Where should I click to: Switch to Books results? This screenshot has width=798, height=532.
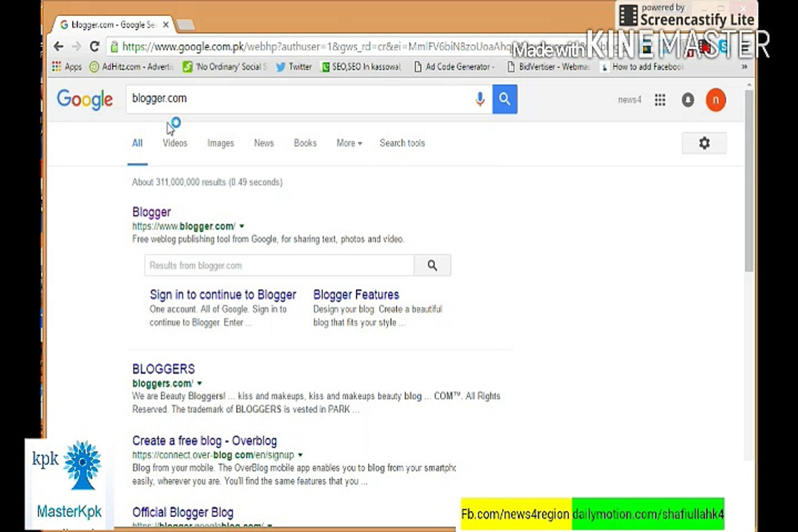click(x=305, y=143)
